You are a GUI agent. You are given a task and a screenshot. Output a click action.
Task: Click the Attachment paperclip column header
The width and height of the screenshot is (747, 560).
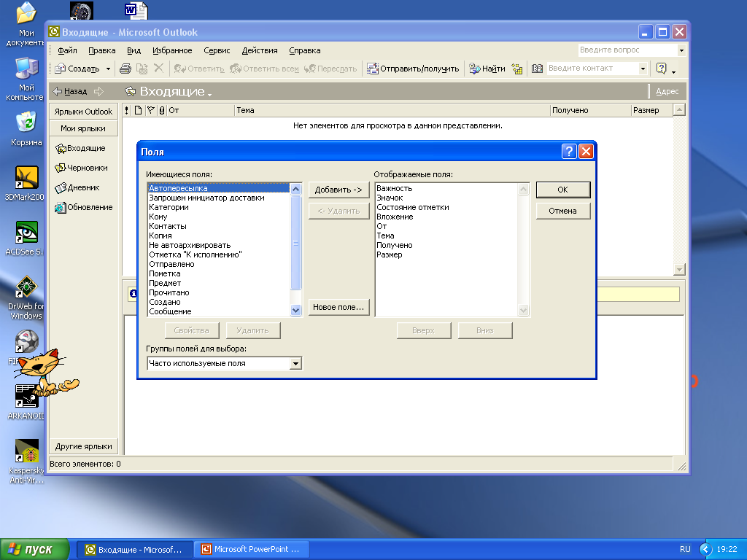point(162,110)
